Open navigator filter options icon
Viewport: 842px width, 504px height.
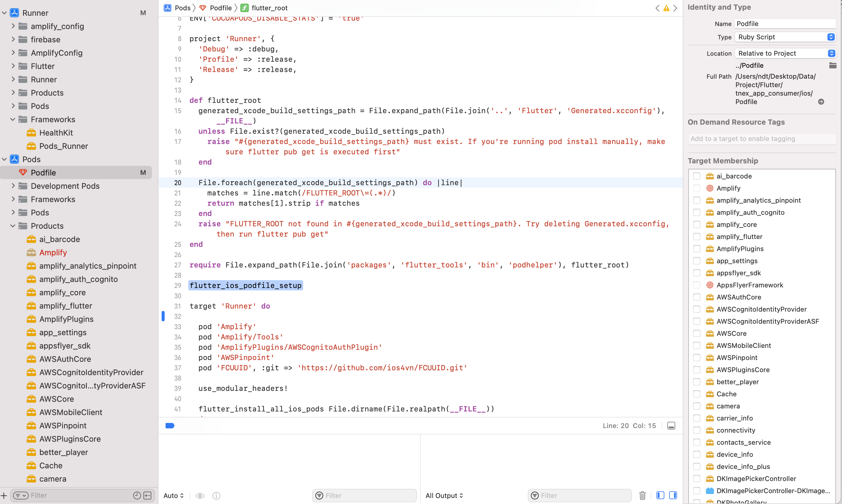(x=20, y=496)
